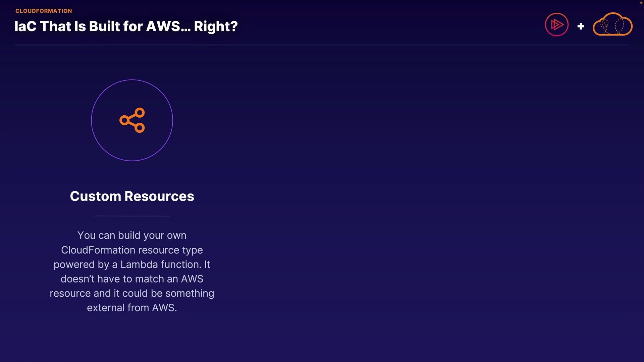Click the word "Custom" in the heading

(x=95, y=196)
